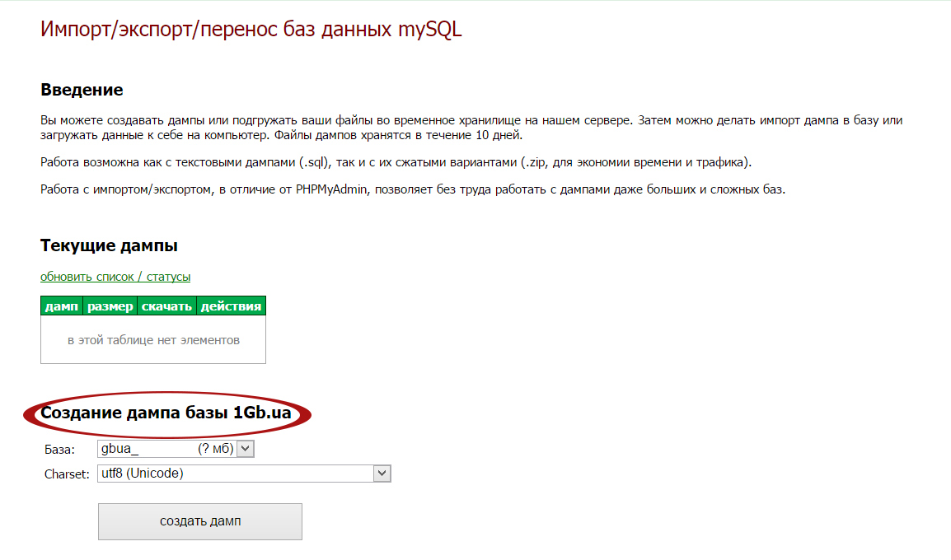Click the 'Введение' heading
The height and width of the screenshot is (560, 951).
tap(82, 90)
